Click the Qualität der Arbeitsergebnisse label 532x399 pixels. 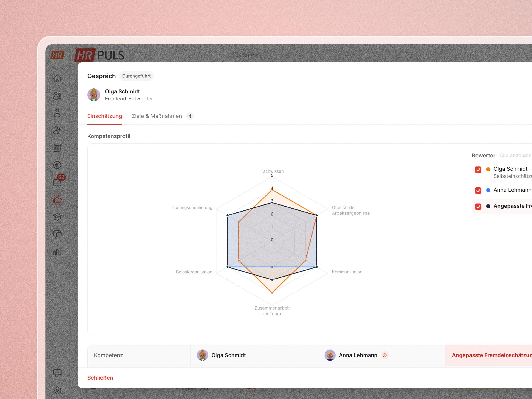click(351, 210)
